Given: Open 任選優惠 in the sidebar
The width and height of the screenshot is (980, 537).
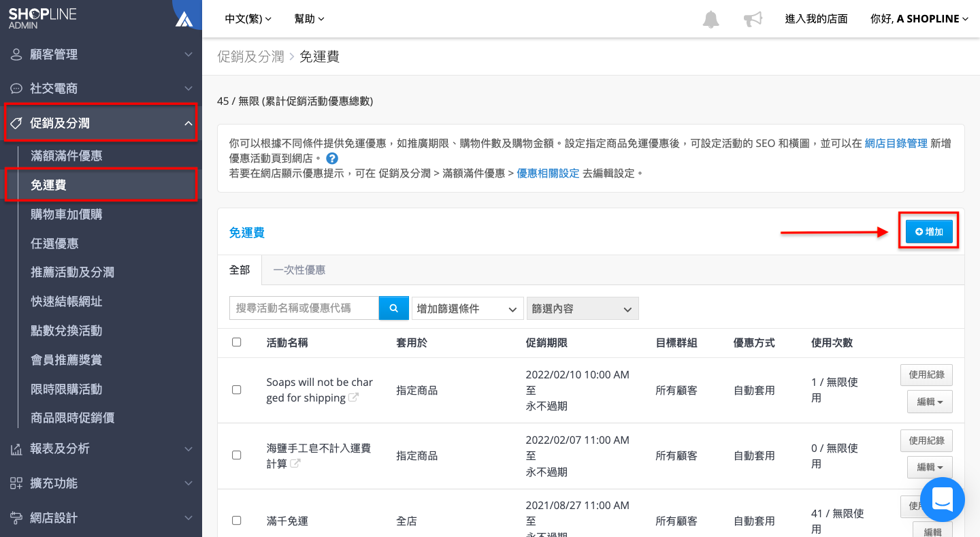Looking at the screenshot, I should point(54,244).
